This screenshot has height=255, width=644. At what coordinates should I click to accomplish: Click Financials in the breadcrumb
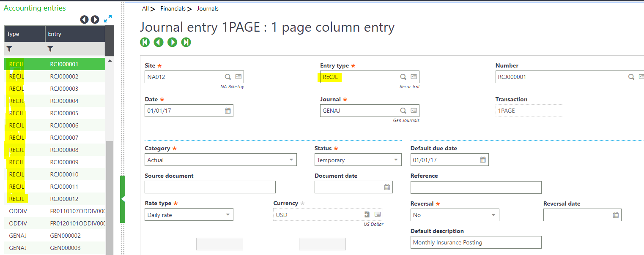pos(174,8)
